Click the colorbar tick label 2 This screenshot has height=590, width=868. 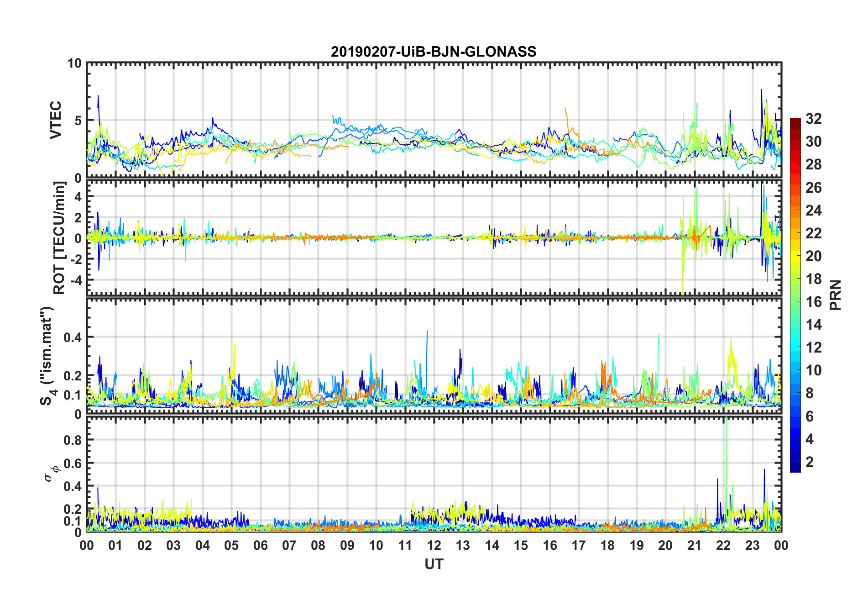(x=810, y=462)
